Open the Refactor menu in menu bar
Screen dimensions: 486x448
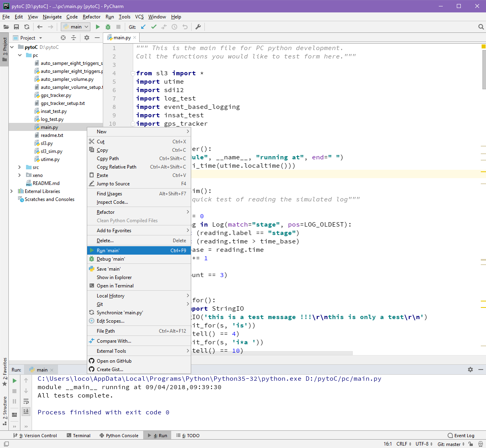tap(92, 17)
